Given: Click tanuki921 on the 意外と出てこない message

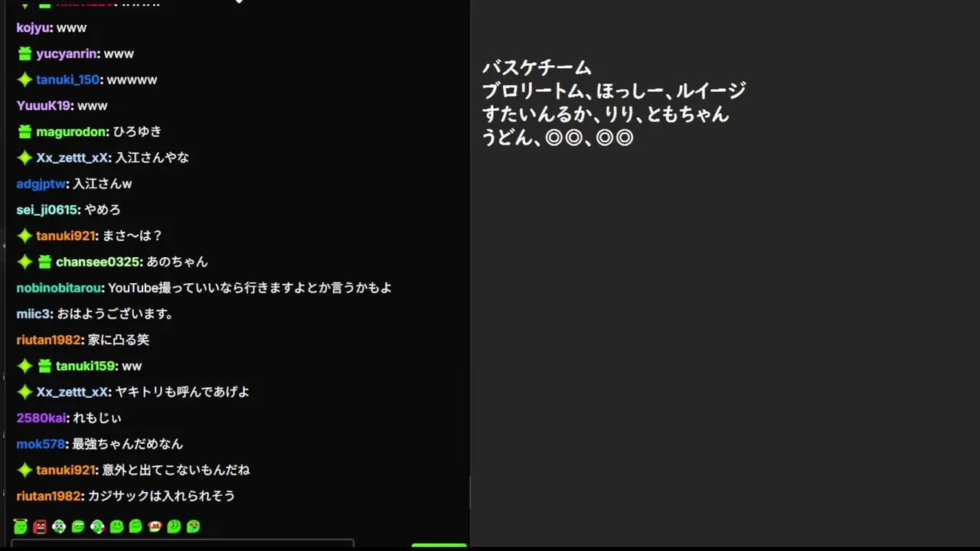Looking at the screenshot, I should 66,470.
